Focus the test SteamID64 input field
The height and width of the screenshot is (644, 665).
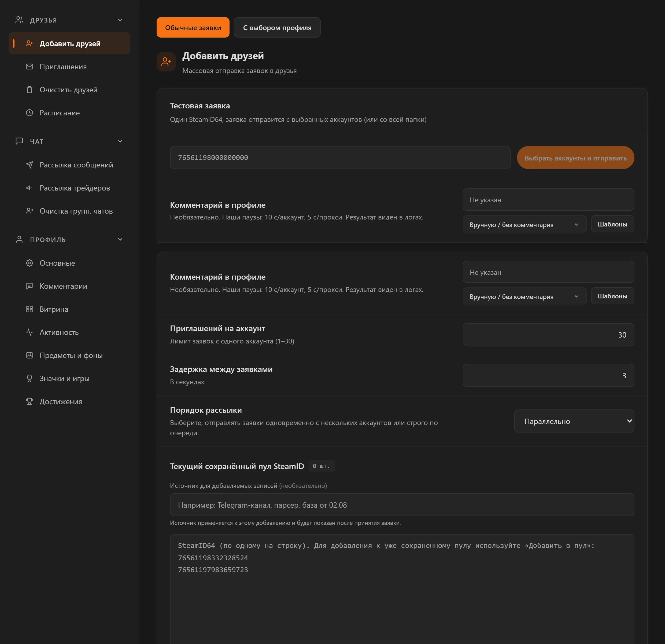coord(340,158)
